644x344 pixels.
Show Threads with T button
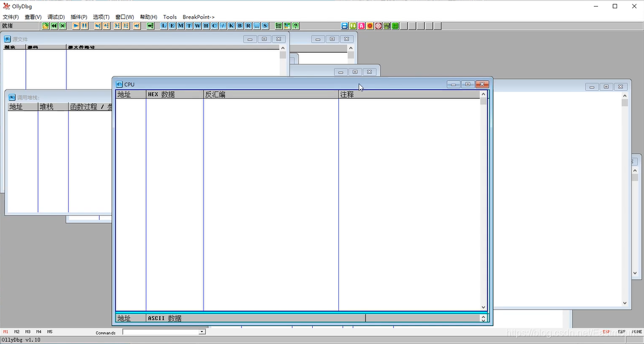coord(189,26)
